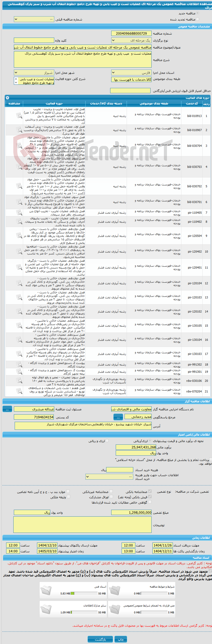Toggle the گواهی خالص مطالبات checkbox
Screen dimensions: 212x644
point(150,502)
